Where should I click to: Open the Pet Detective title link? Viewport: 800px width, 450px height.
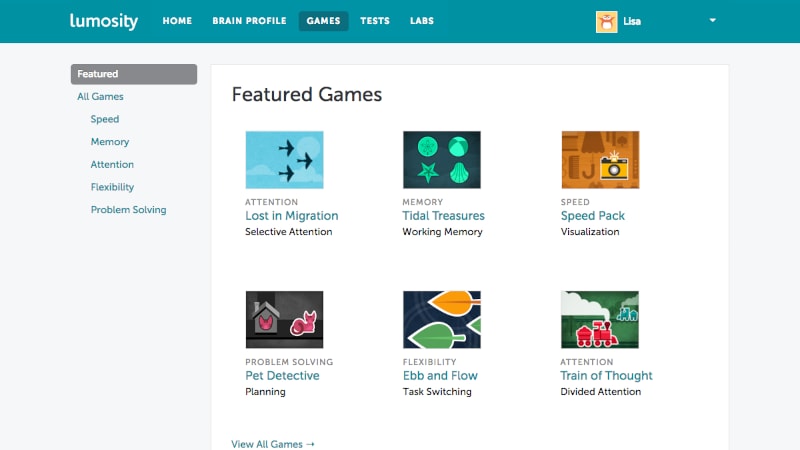(282, 376)
